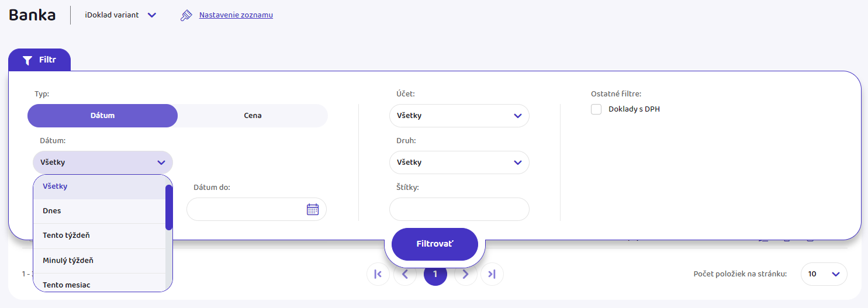This screenshot has width=868, height=308.
Task: Click the funnel icon on the Filtr tab
Action: point(27,60)
